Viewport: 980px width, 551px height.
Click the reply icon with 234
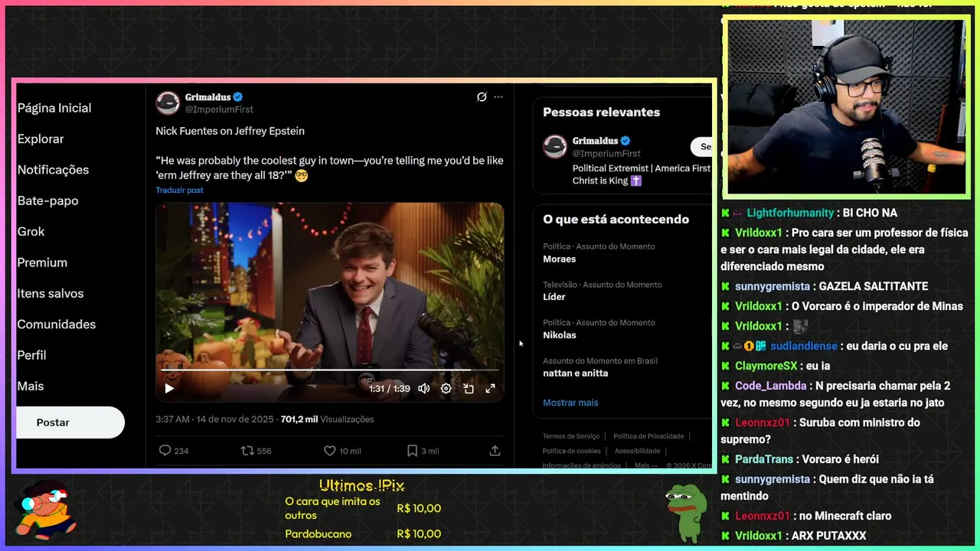tap(173, 451)
